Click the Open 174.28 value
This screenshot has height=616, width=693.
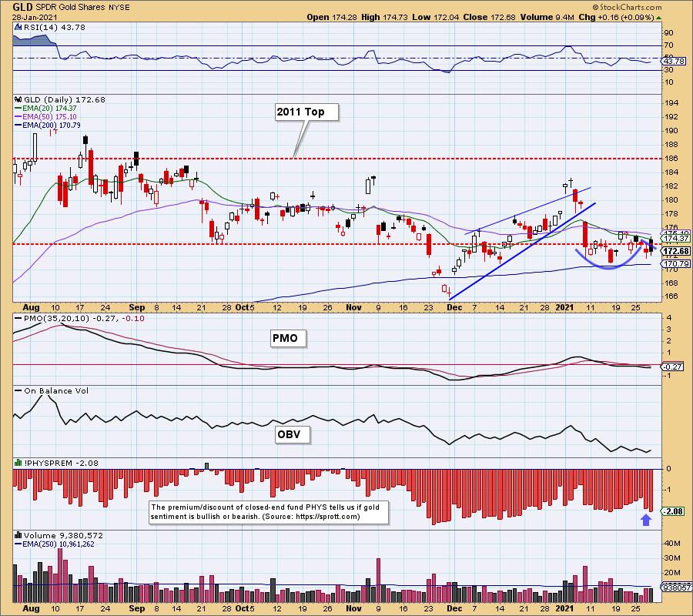pyautogui.click(x=331, y=17)
